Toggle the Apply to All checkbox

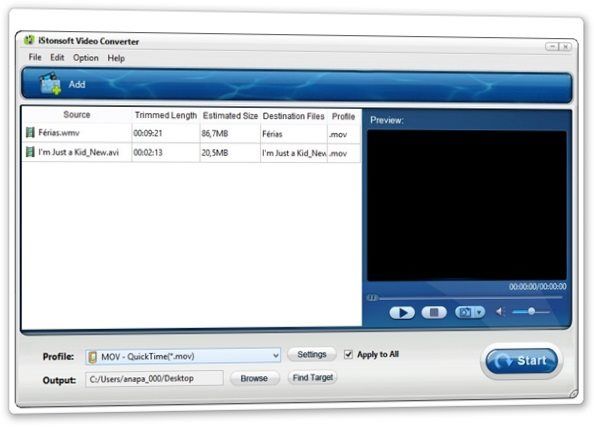(348, 355)
